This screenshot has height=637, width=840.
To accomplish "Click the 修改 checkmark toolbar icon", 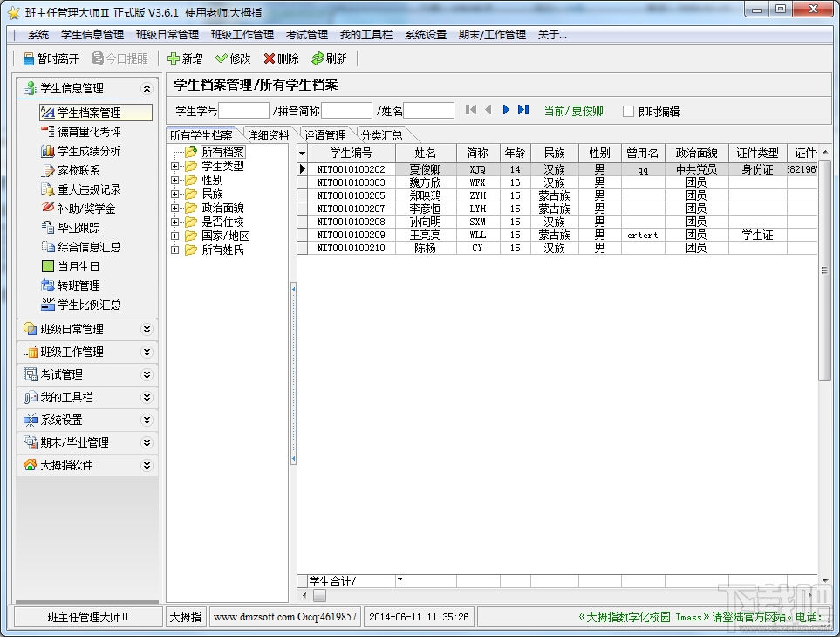I will click(222, 58).
